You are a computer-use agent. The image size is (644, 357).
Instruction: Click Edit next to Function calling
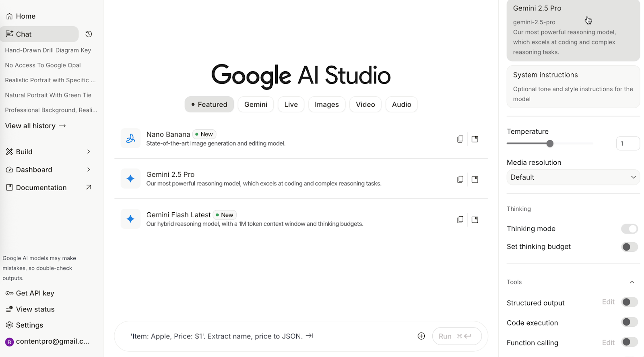(x=608, y=342)
